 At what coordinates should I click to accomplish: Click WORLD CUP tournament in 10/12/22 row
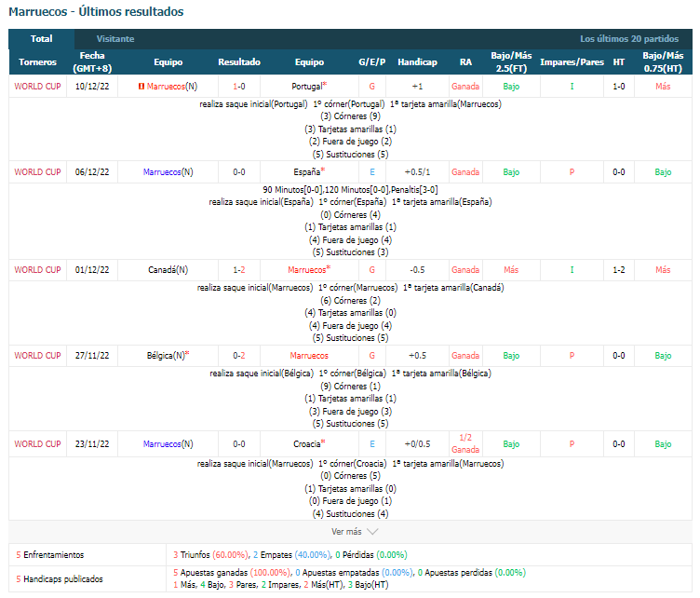(37, 87)
